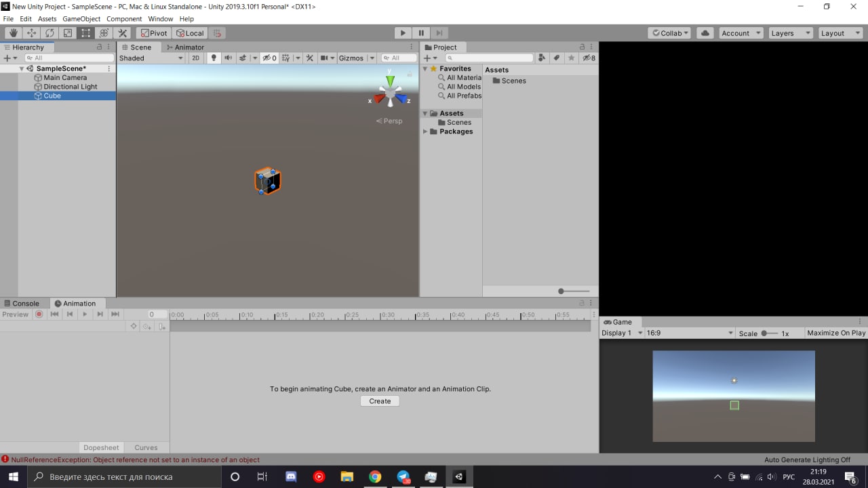Select the Move tool
The height and width of the screenshot is (488, 868).
[31, 33]
